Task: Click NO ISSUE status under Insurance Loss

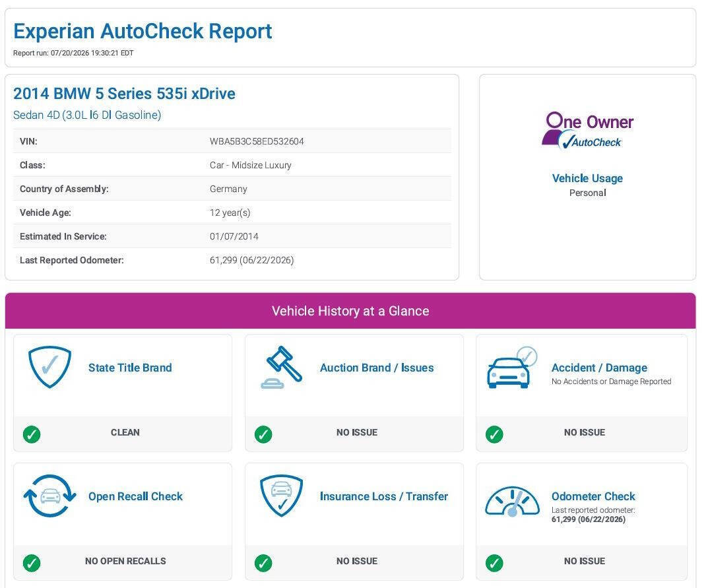Action: click(356, 561)
